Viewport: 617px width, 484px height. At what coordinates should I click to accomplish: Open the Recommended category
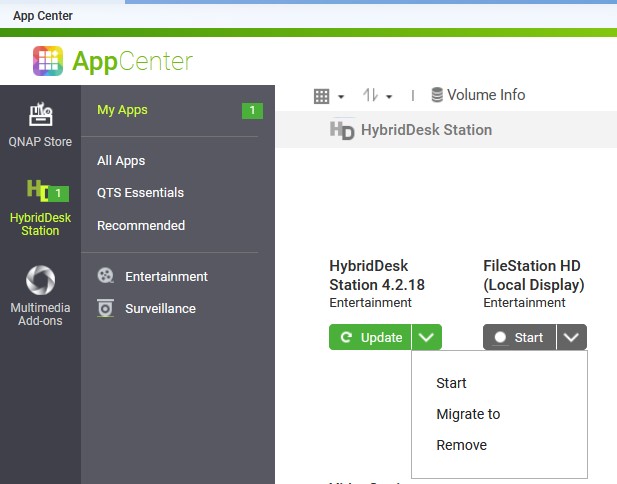141,225
